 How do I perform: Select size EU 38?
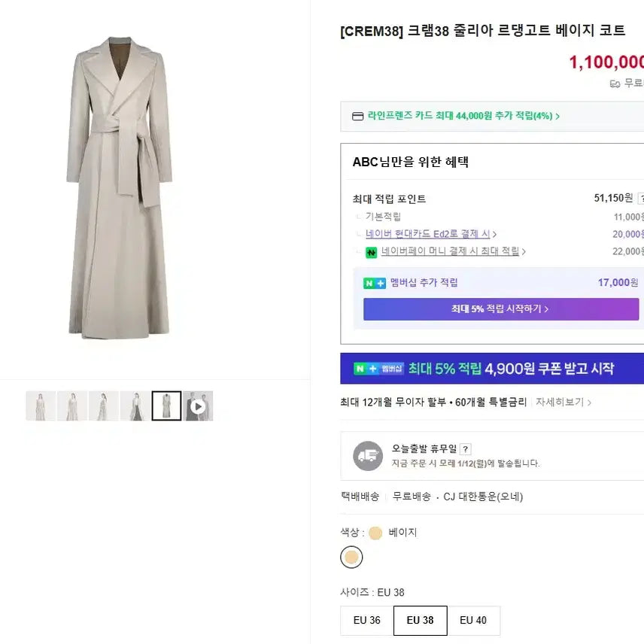pos(420,620)
